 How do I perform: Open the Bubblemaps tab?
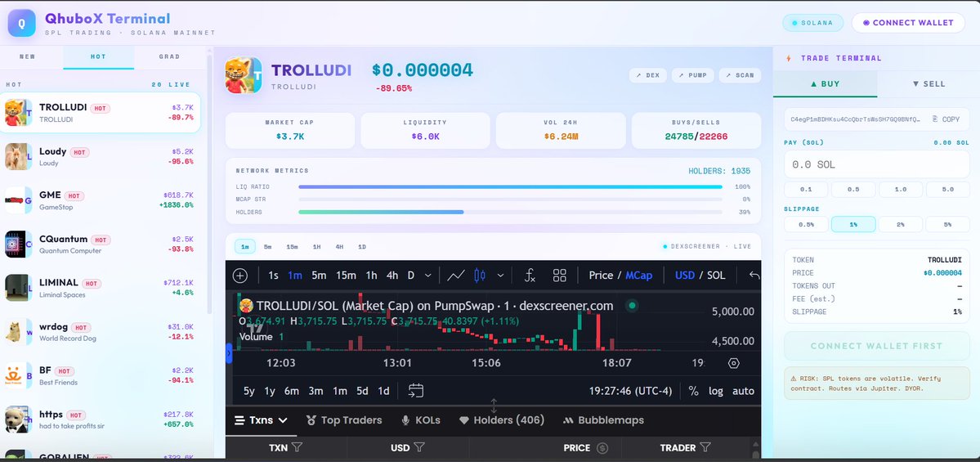click(x=603, y=420)
